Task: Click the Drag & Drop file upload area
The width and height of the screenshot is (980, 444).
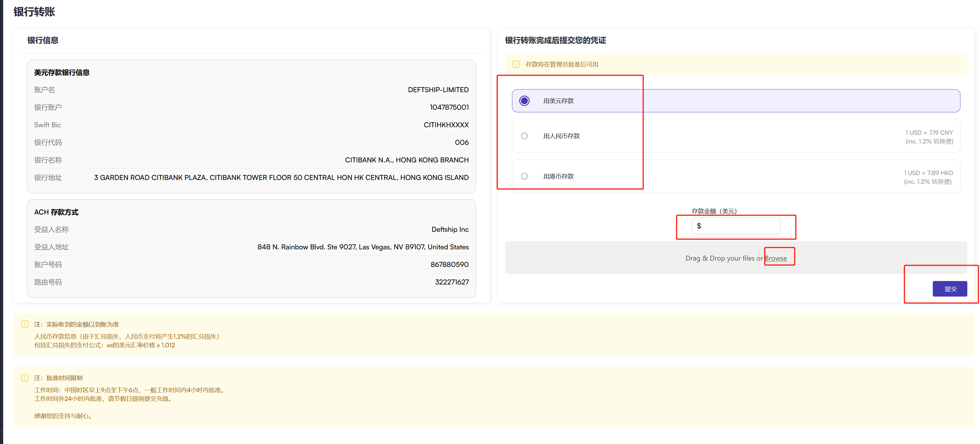Action: (736, 258)
